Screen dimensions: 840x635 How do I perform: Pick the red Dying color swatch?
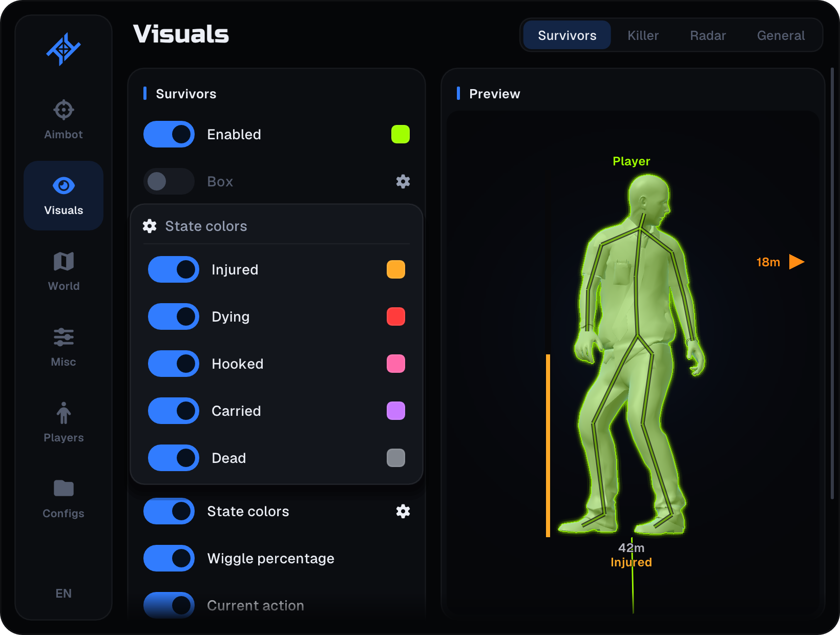pyautogui.click(x=396, y=316)
